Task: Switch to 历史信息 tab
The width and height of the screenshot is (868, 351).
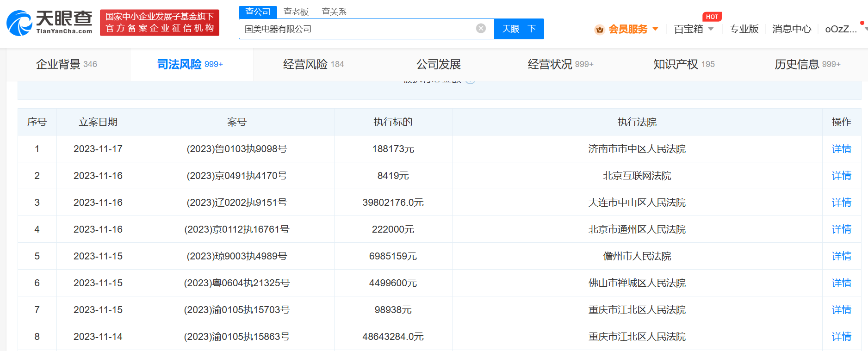Action: pos(807,64)
